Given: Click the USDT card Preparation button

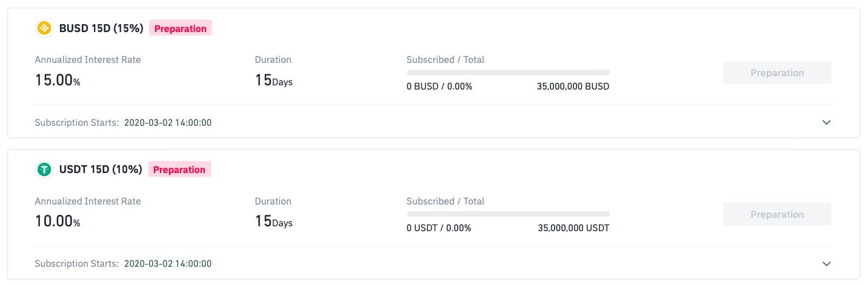Looking at the screenshot, I should (x=777, y=214).
